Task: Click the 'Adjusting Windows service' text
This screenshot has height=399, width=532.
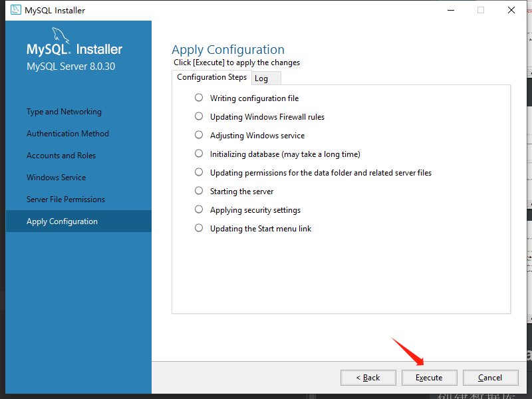Action: [x=257, y=136]
